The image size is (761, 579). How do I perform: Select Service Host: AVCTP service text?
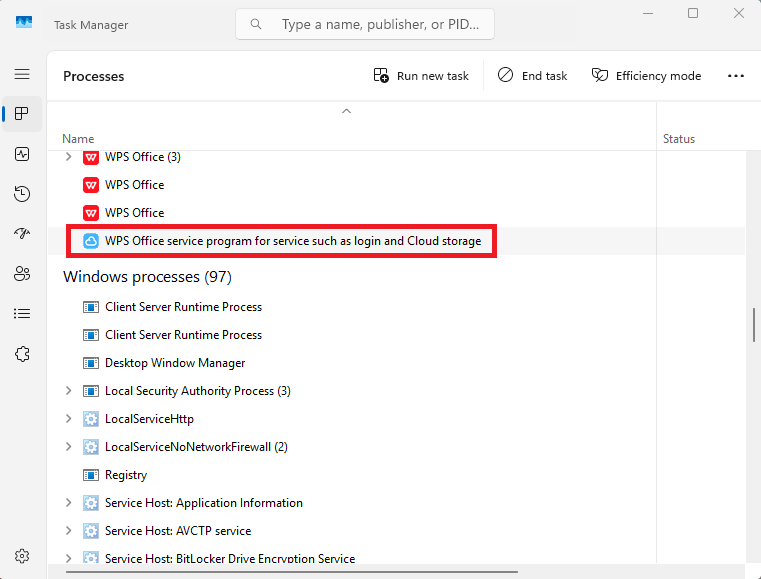(178, 531)
